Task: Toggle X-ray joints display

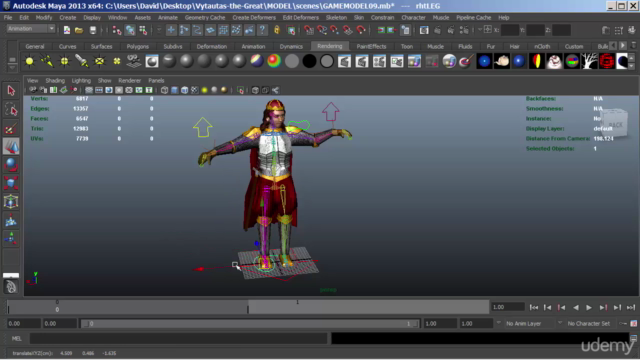Action: pos(276,90)
